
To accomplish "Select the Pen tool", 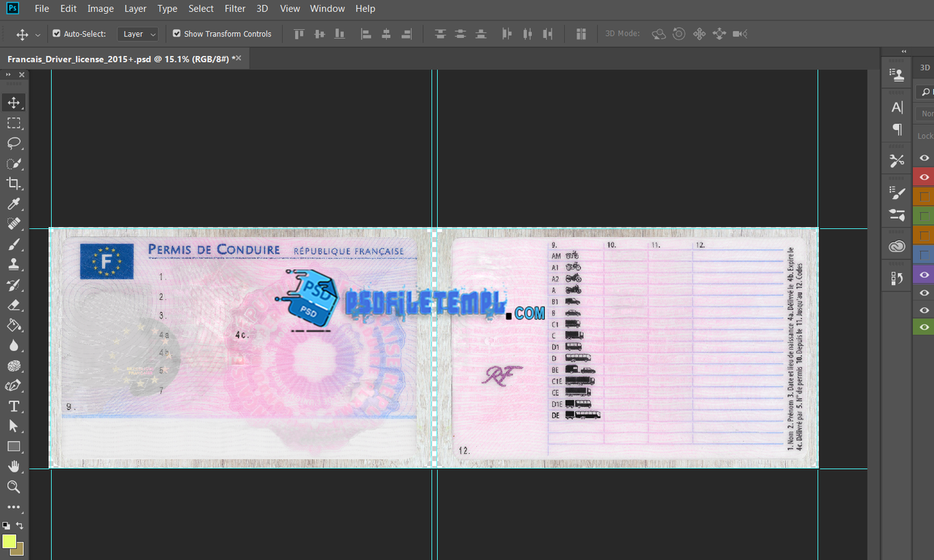I will [14, 386].
